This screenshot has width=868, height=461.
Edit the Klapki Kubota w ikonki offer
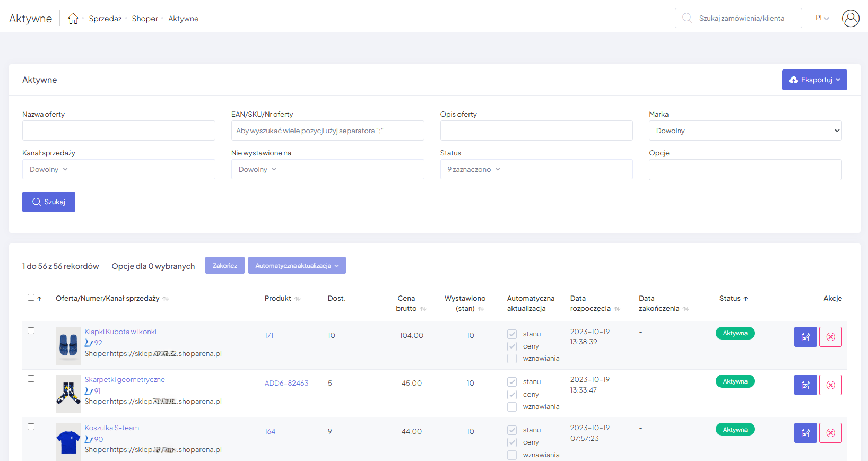(805, 337)
